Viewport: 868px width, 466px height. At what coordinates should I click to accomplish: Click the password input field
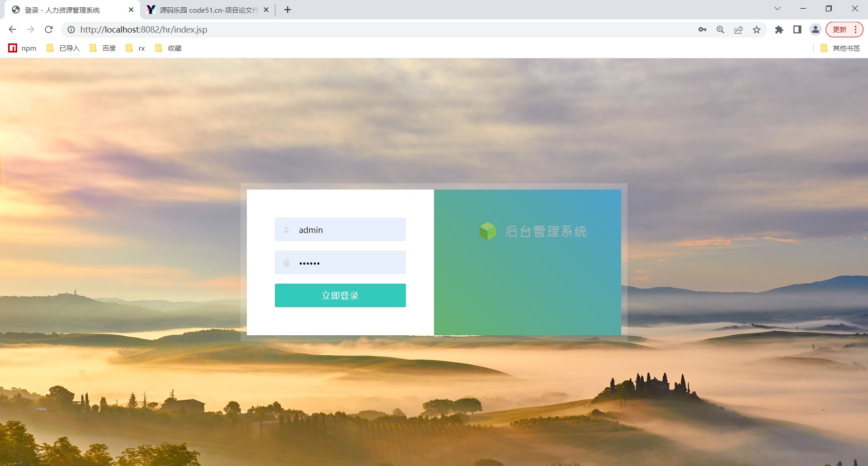(340, 262)
